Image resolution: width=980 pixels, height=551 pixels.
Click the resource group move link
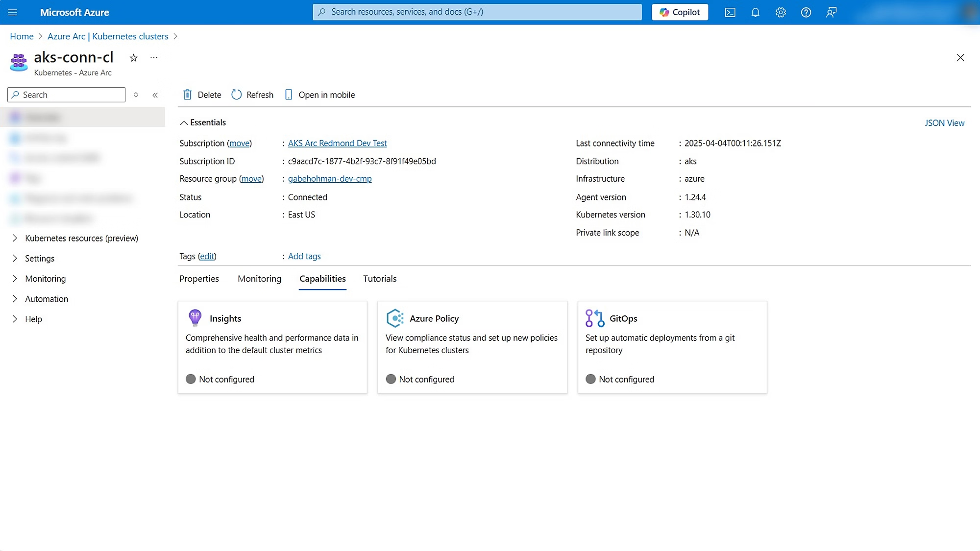(x=251, y=179)
